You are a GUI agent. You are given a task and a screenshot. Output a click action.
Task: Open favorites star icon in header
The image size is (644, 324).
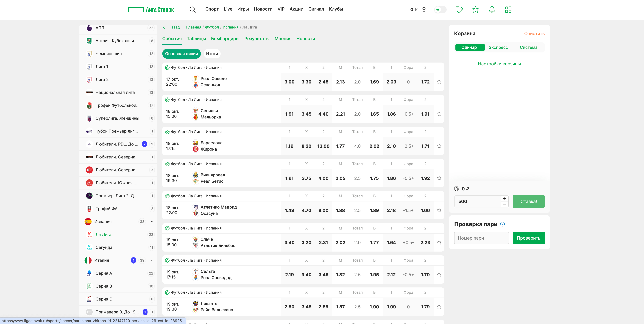(x=475, y=9)
